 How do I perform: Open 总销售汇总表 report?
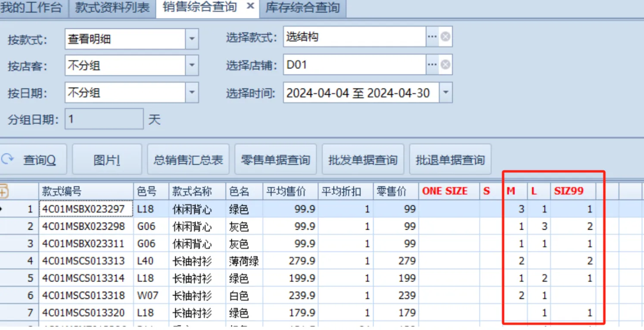(188, 160)
